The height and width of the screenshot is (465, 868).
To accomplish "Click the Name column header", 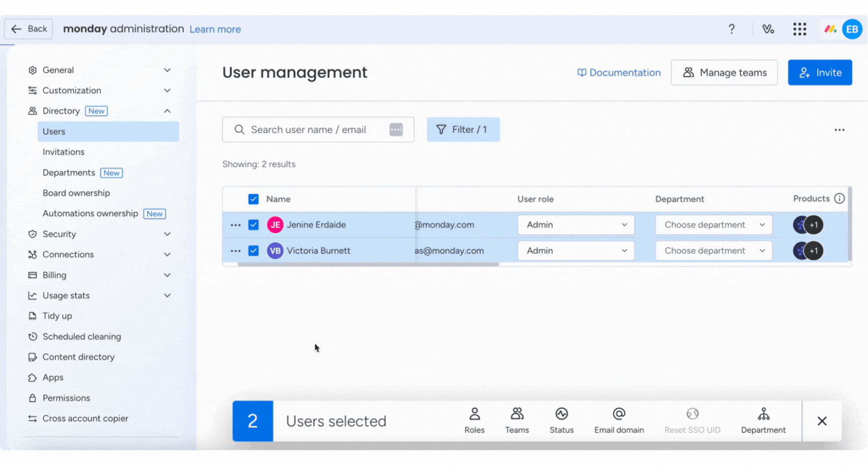I will click(278, 199).
